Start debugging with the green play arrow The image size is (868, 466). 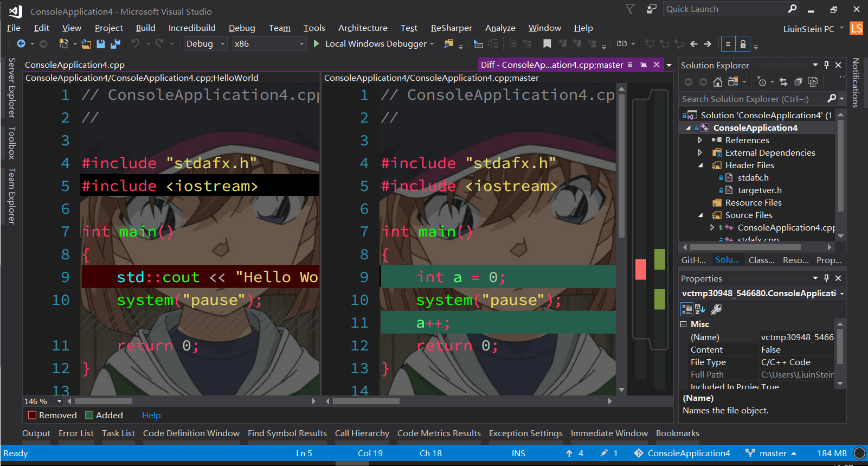tap(317, 44)
